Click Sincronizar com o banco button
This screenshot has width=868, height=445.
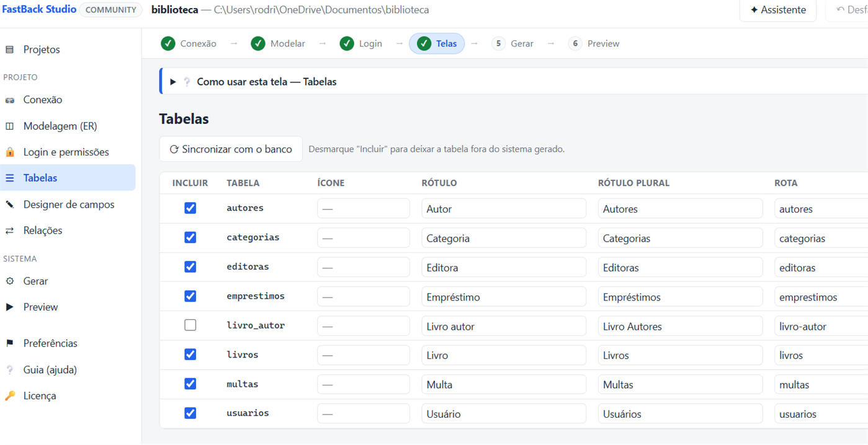click(x=231, y=149)
